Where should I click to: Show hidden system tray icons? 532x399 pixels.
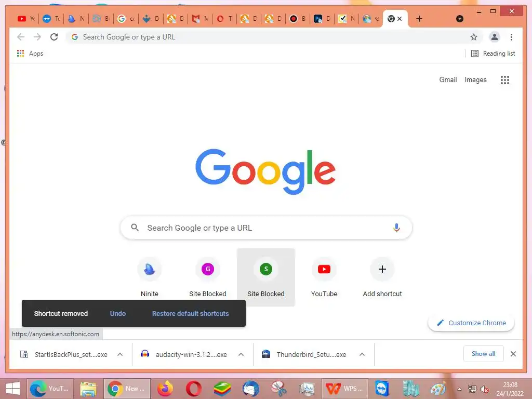(459, 389)
